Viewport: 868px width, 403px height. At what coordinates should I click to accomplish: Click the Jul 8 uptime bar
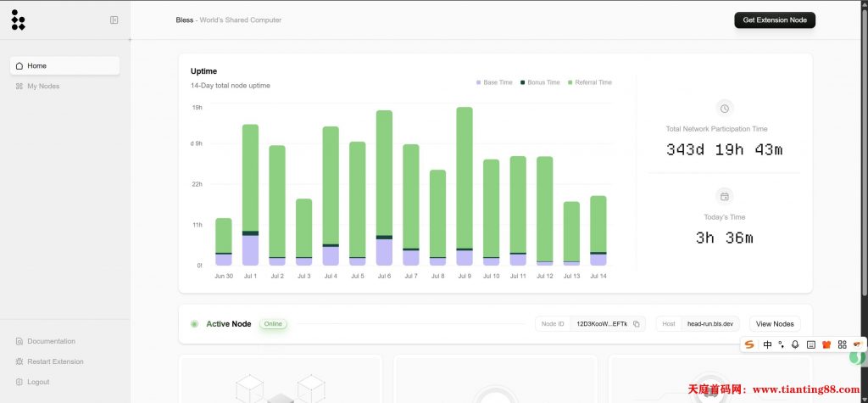(438, 217)
